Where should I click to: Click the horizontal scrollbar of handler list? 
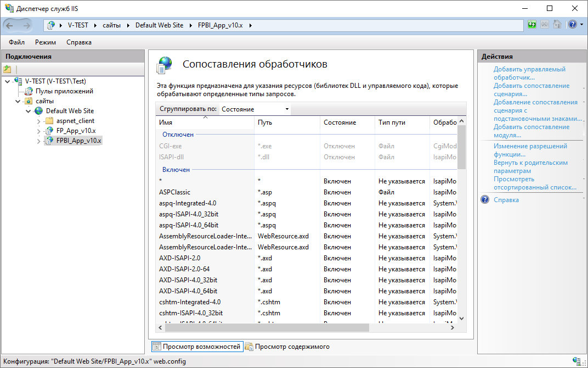[266, 327]
